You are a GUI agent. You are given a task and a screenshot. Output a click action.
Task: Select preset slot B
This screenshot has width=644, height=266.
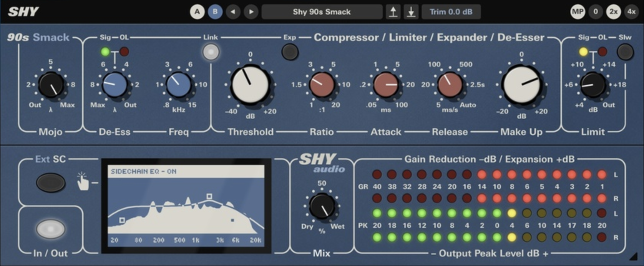click(215, 12)
